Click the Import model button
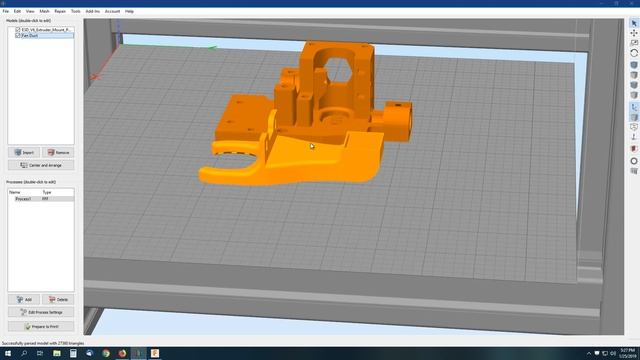640x360 pixels. point(24,152)
